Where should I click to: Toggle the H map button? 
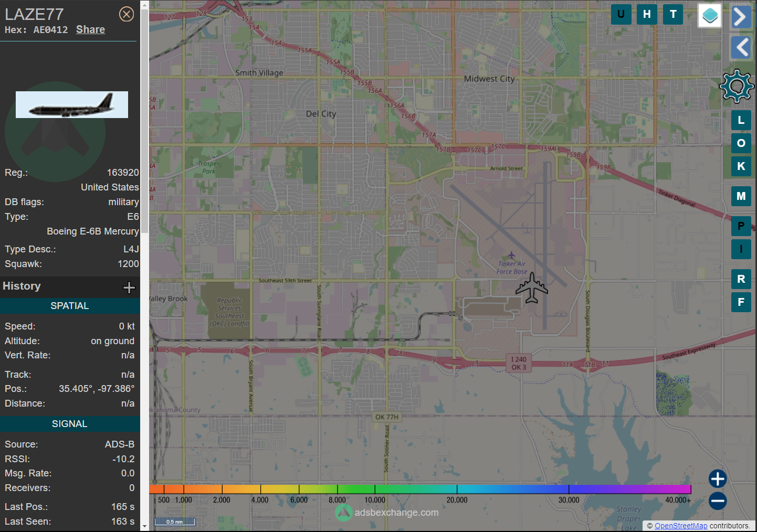647,14
